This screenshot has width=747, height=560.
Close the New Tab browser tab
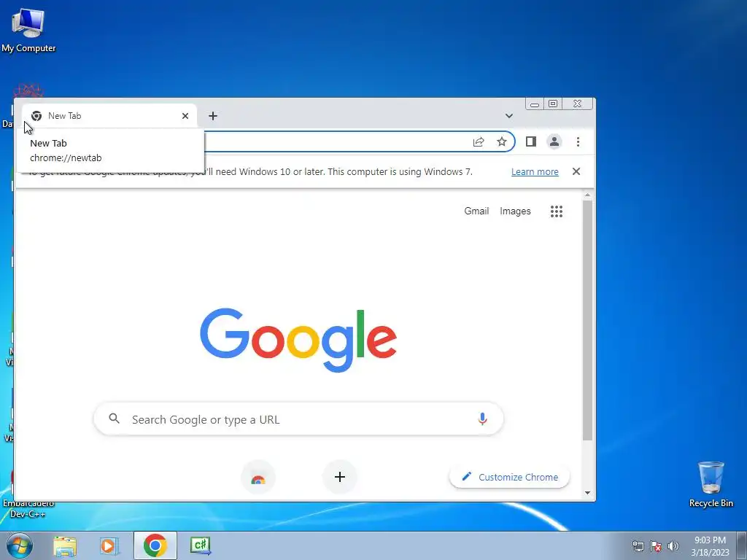(x=185, y=116)
